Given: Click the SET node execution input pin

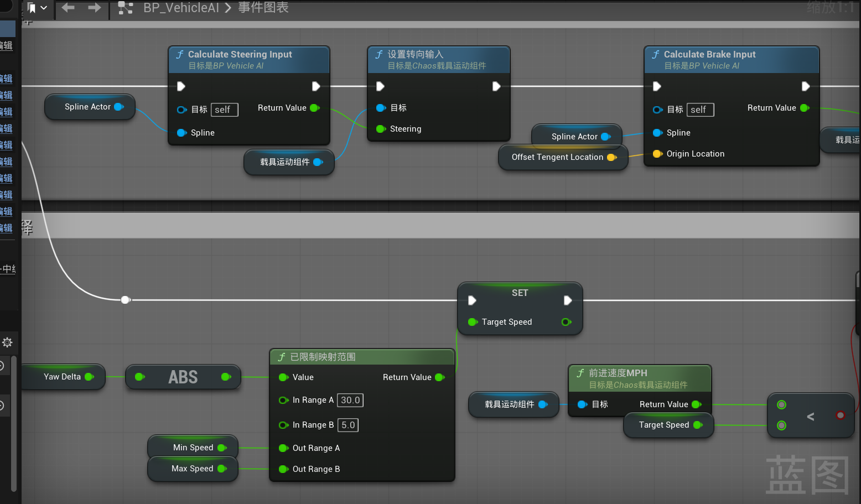Looking at the screenshot, I should click(472, 300).
